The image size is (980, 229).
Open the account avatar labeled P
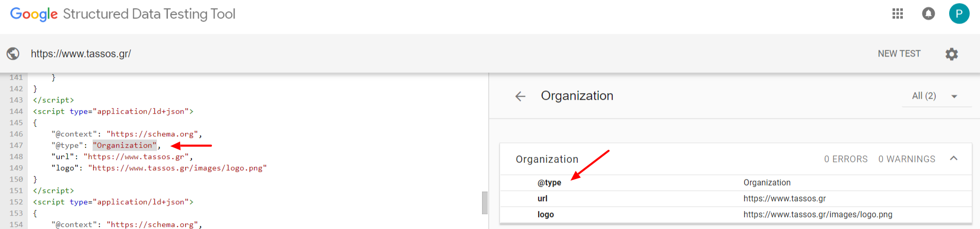click(959, 14)
